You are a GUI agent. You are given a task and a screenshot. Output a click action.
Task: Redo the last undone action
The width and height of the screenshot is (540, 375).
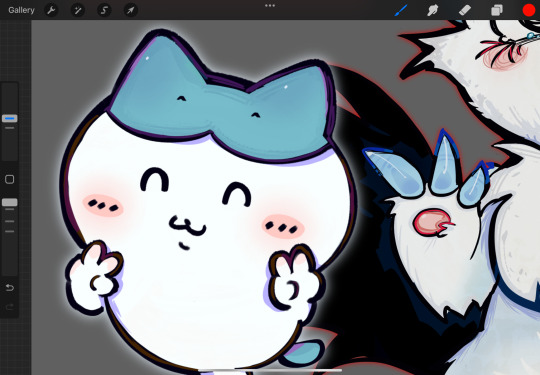click(x=10, y=307)
